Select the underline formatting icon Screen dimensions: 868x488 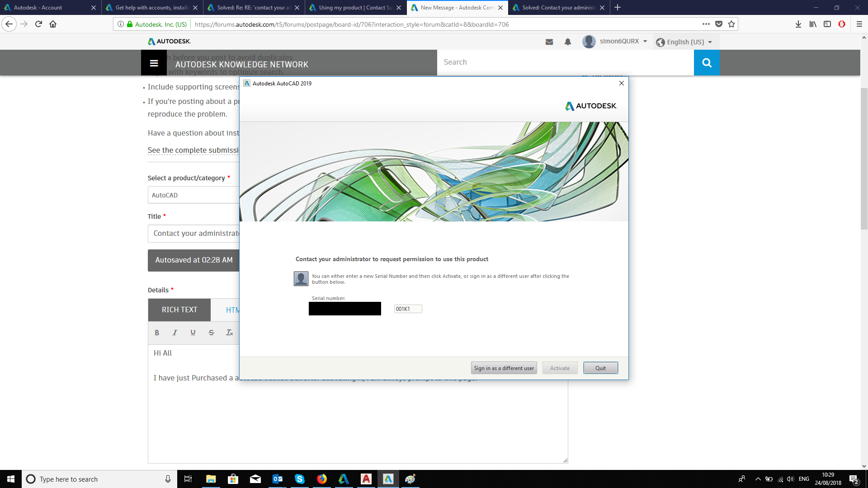193,333
